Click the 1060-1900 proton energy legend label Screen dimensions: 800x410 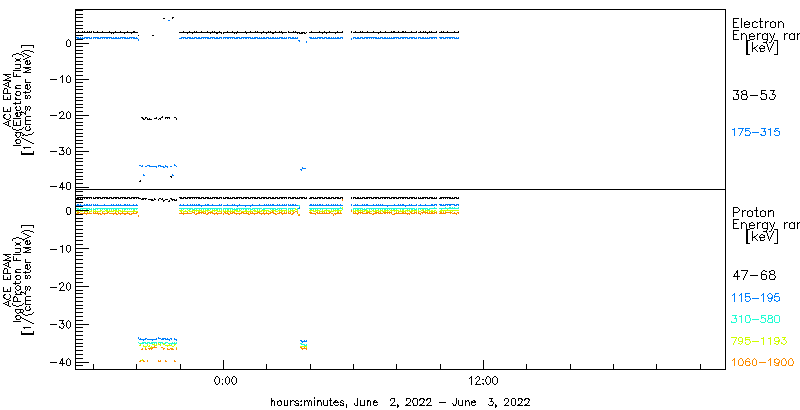point(763,363)
